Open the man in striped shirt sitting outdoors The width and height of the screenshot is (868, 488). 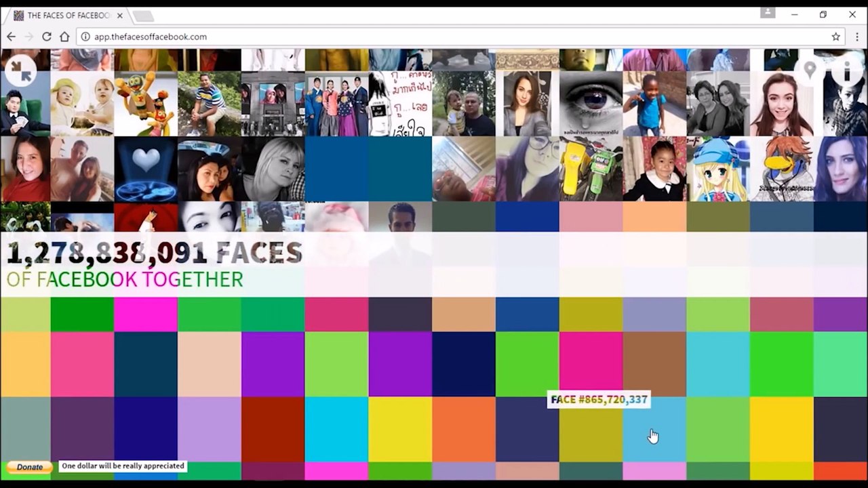click(209, 104)
